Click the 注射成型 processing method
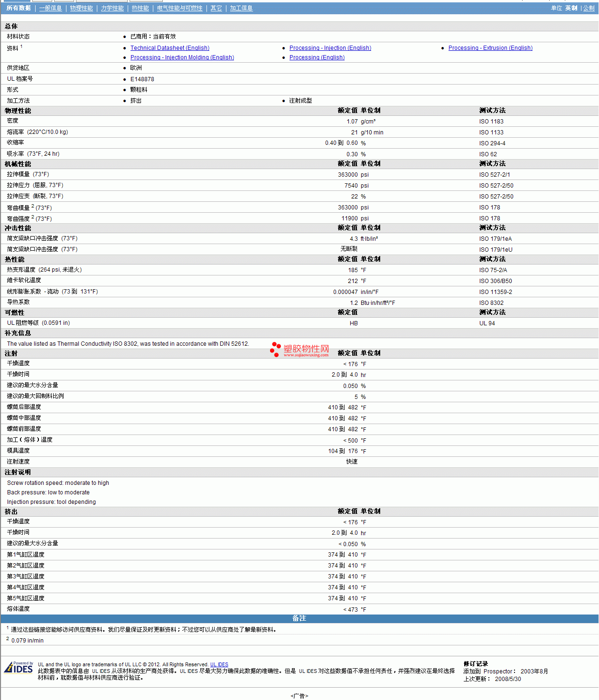Viewport: 599px width, 700px height. tap(301, 101)
